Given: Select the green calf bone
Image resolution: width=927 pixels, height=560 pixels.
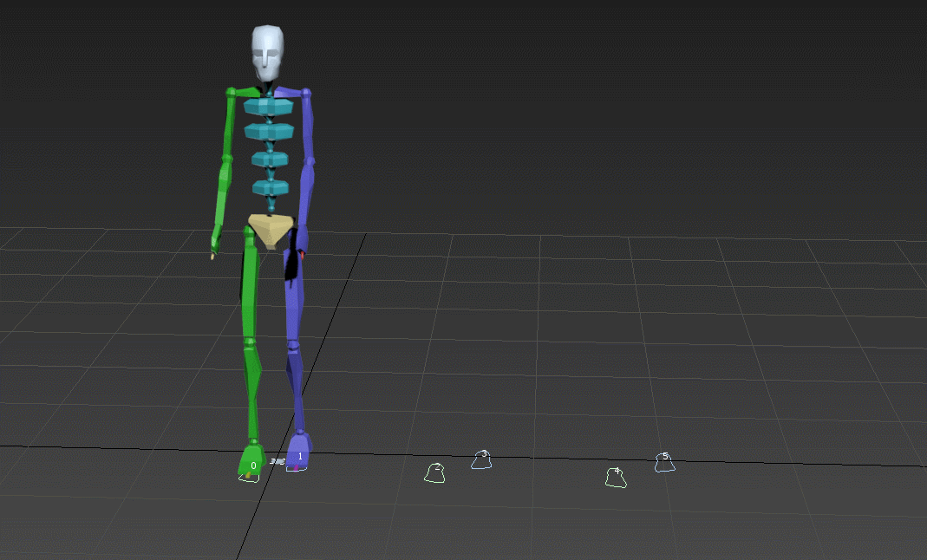Looking at the screenshot, I should [252, 390].
